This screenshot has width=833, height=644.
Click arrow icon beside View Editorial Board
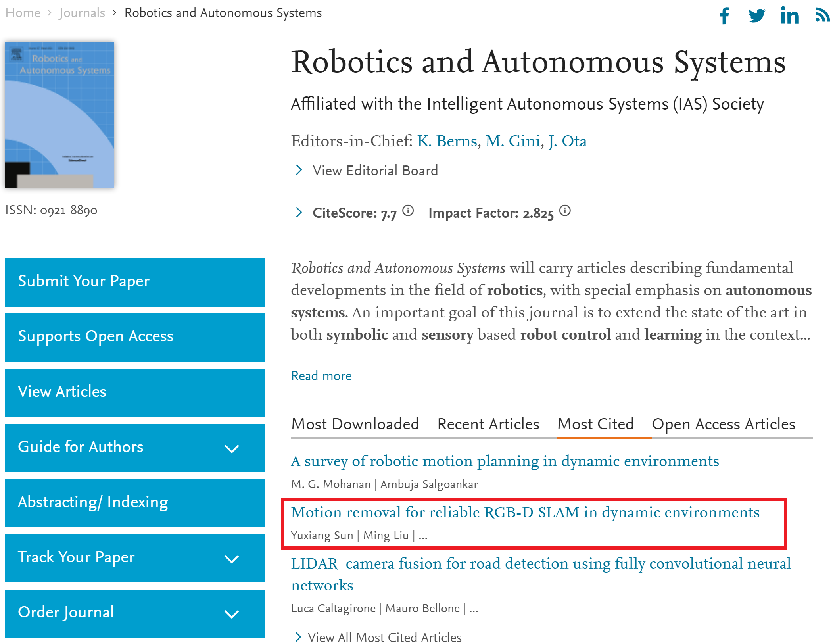[299, 170]
